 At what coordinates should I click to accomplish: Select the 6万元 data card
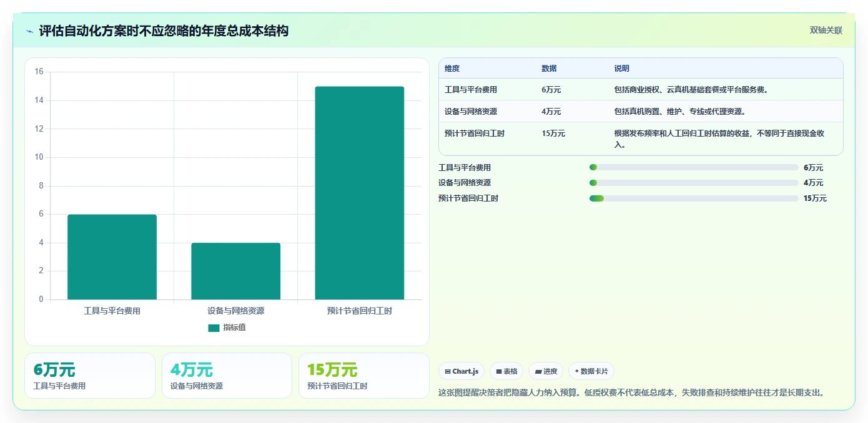point(90,376)
